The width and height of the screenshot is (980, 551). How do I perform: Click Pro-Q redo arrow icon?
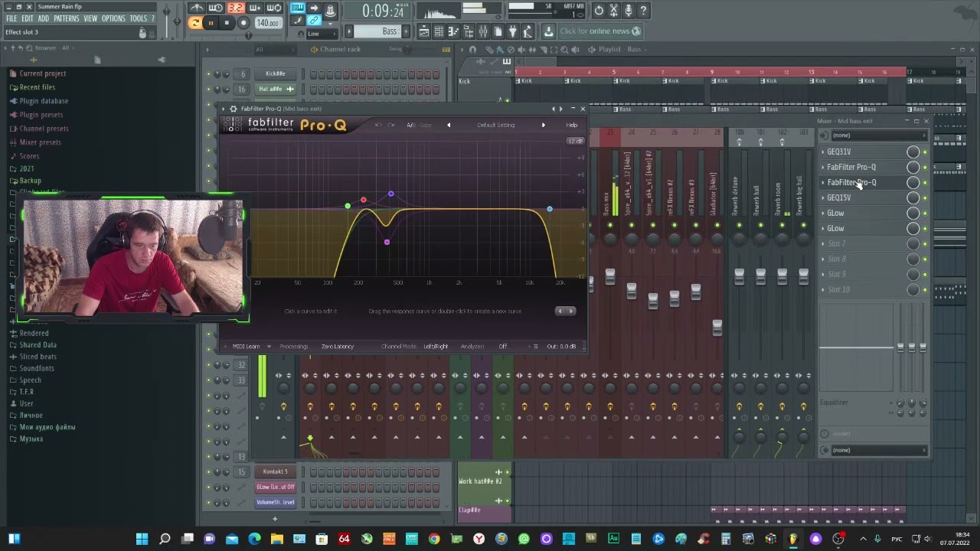tap(390, 125)
